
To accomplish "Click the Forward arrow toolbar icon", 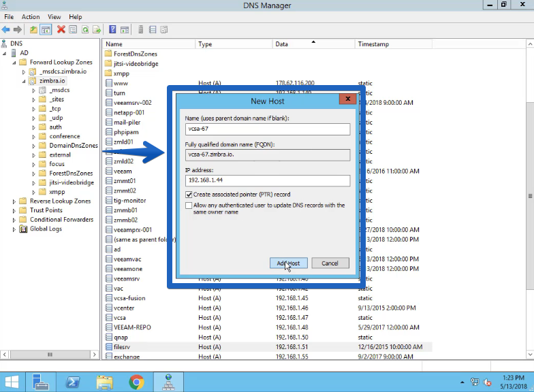I will coord(18,30).
